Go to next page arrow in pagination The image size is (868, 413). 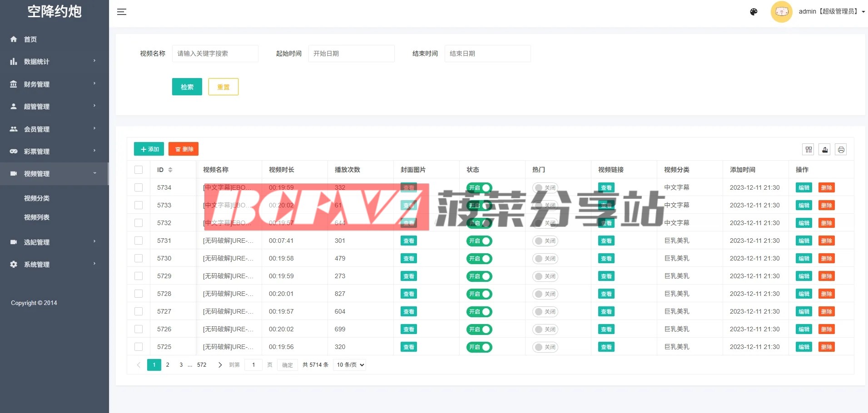(x=220, y=365)
